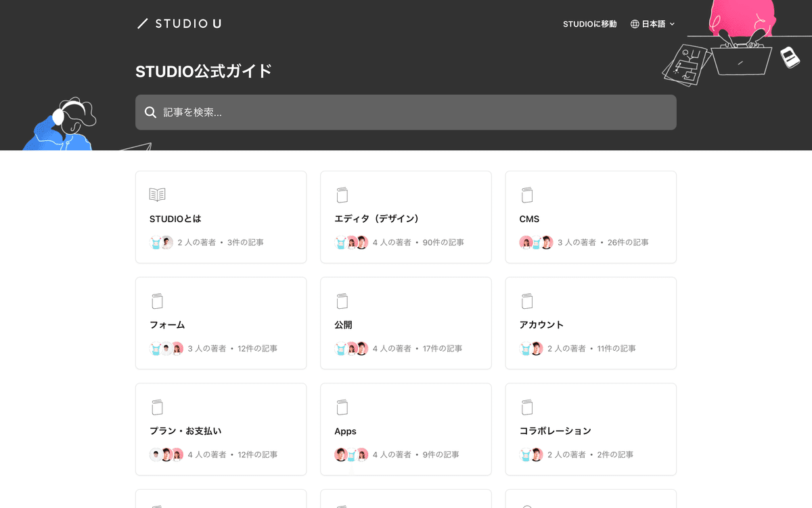Click author avatars on エディタ(デザイン) card
The width and height of the screenshot is (812, 508).
[x=351, y=242]
